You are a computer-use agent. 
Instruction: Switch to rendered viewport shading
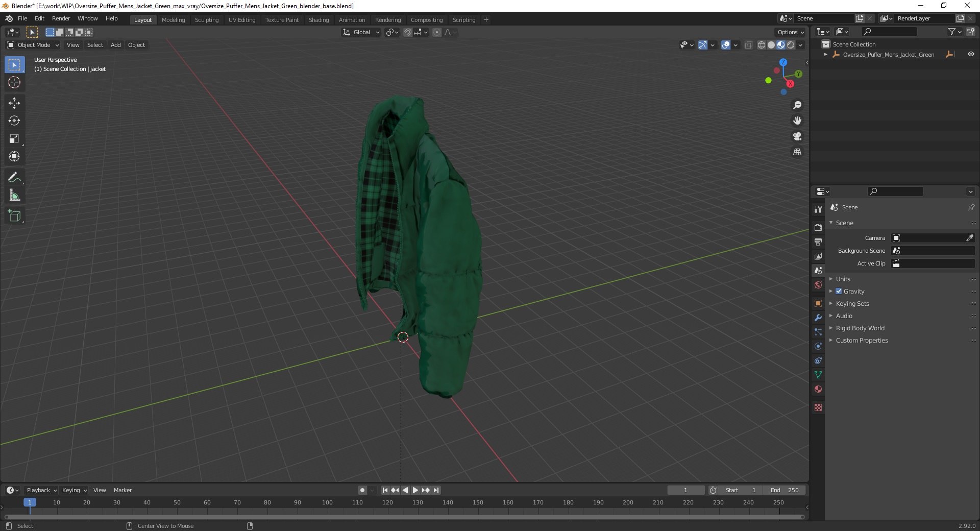click(x=791, y=45)
